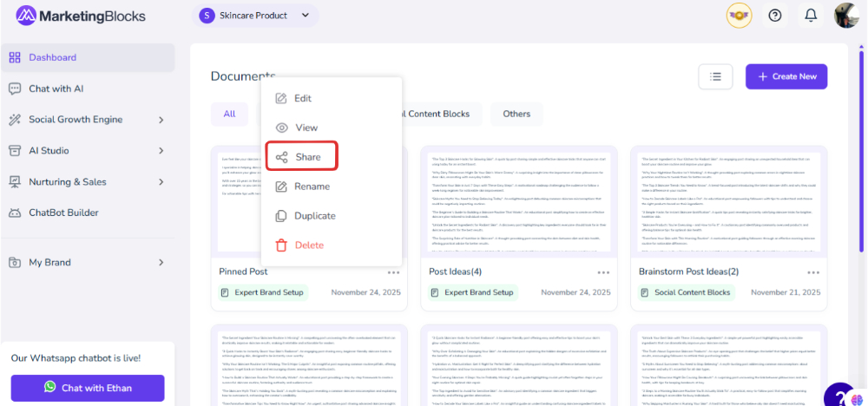Select Share from the context menu
This screenshot has height=406, width=868.
coord(300,157)
